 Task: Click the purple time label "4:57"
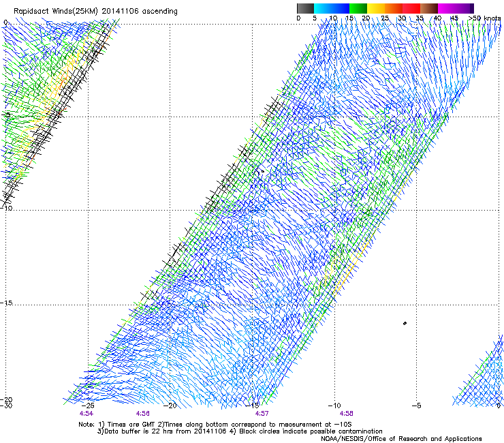point(262,414)
